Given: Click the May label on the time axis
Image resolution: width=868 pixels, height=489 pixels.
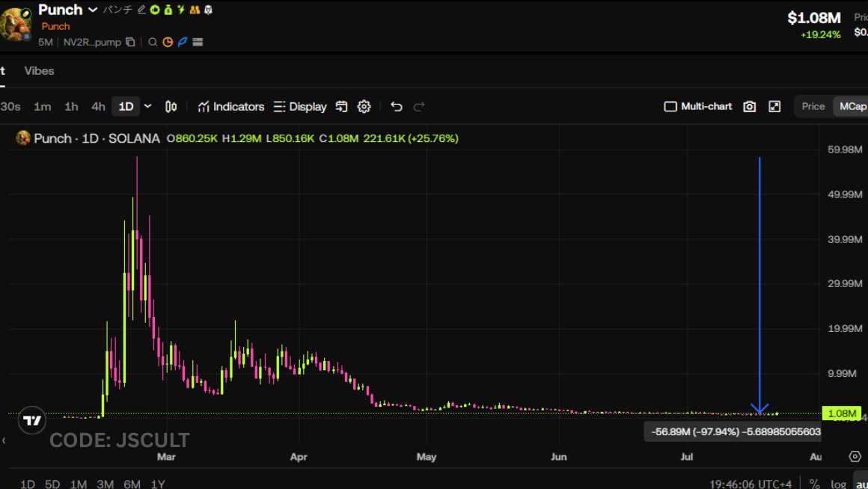Looking at the screenshot, I should coord(427,457).
